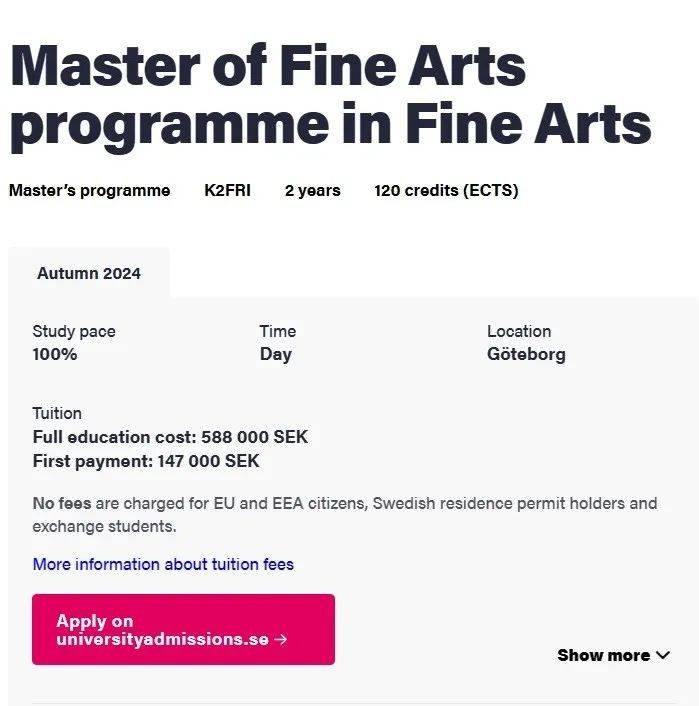The height and width of the screenshot is (706, 699).
Task: Expand details with Show more
Action: point(613,655)
